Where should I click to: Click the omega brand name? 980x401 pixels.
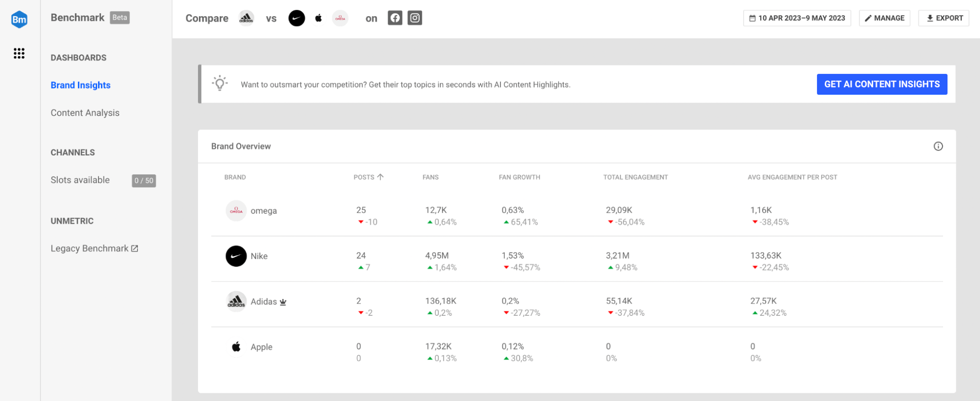(x=264, y=211)
